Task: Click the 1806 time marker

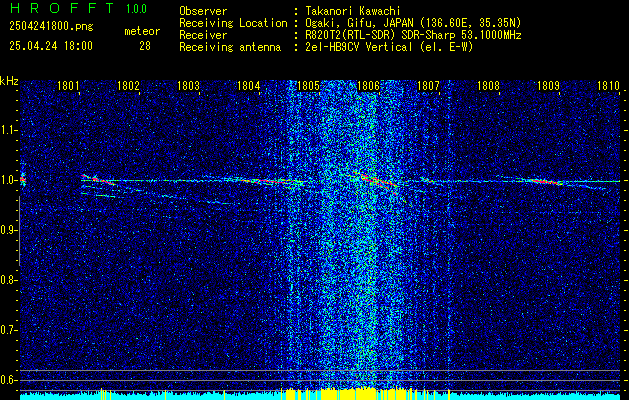Action: pos(368,85)
